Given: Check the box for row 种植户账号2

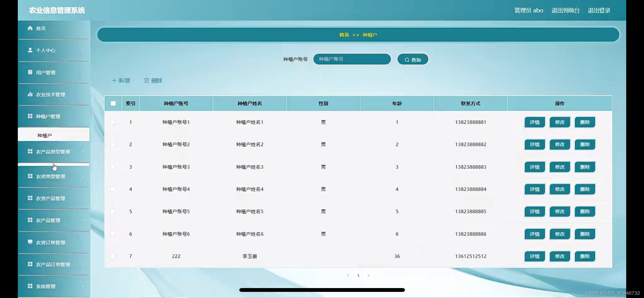Looking at the screenshot, I should coord(113,144).
